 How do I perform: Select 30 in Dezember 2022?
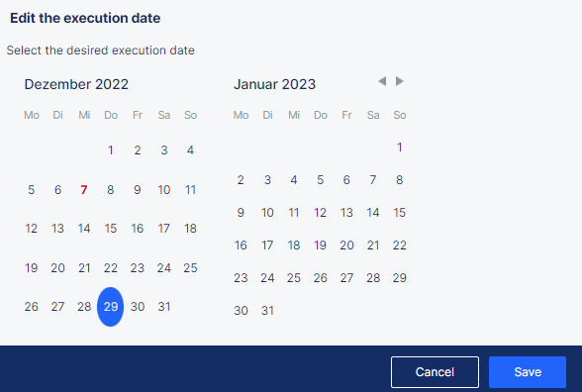click(138, 307)
